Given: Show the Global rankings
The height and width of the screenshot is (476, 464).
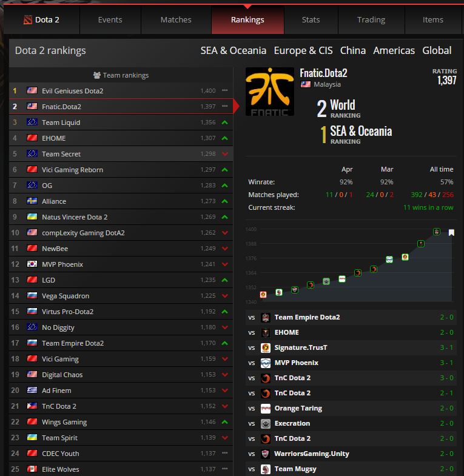Looking at the screenshot, I should [x=437, y=50].
